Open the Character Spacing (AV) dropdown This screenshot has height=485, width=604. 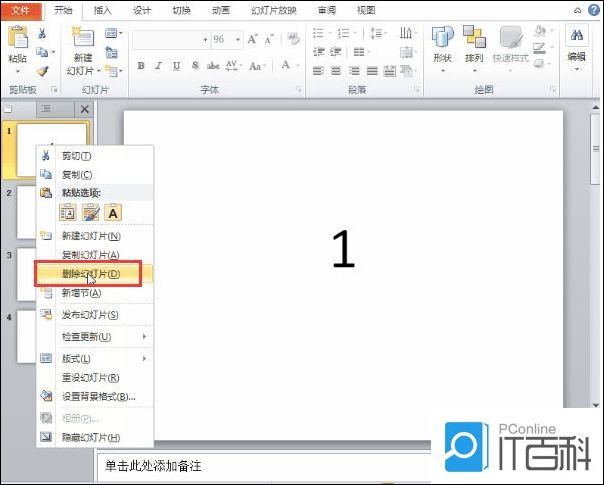[233, 66]
